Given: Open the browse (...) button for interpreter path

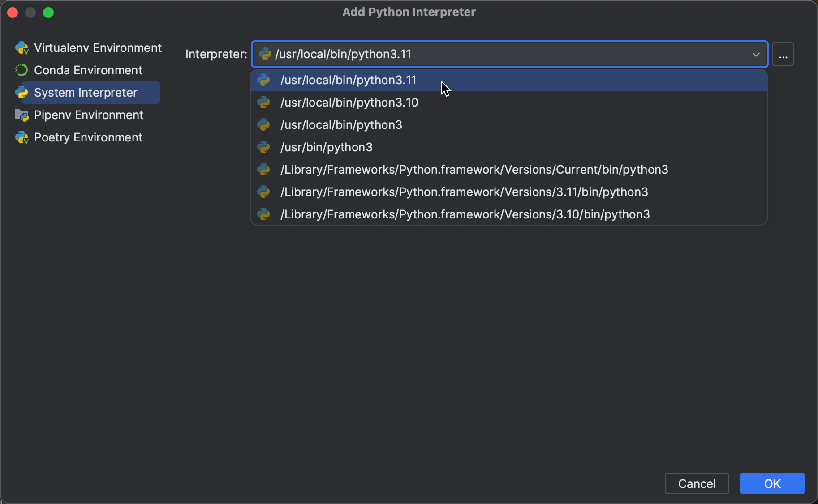Looking at the screenshot, I should point(783,54).
